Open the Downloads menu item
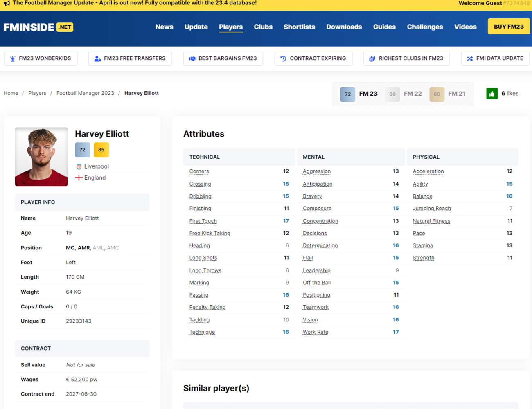This screenshot has height=409, width=532. [x=344, y=27]
